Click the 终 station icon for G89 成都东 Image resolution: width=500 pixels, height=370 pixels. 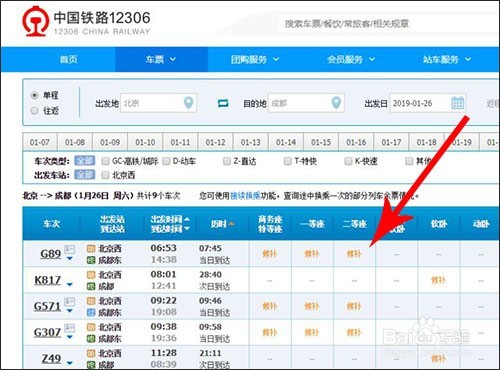coord(91,260)
